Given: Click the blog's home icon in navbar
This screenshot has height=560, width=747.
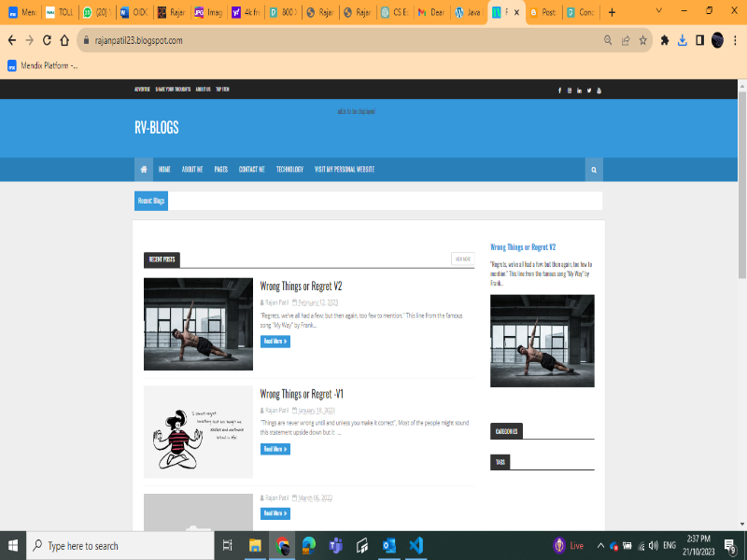Looking at the screenshot, I should click(x=144, y=170).
